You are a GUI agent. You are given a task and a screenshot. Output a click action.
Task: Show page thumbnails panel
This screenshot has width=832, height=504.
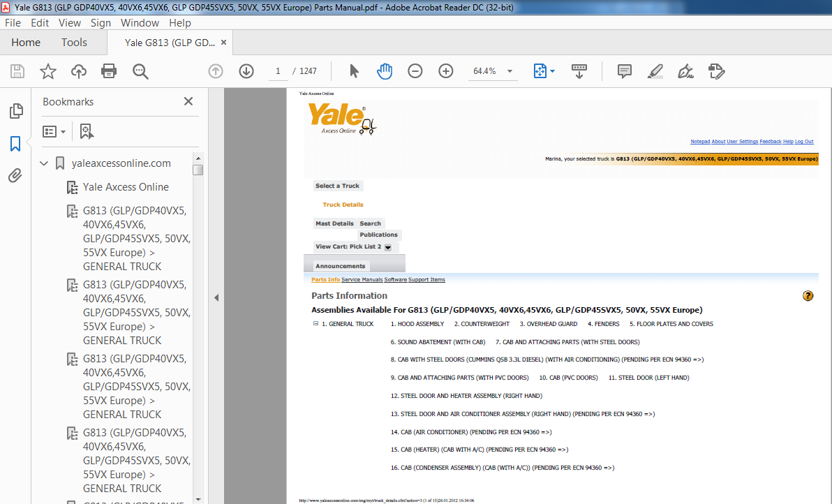(16, 111)
